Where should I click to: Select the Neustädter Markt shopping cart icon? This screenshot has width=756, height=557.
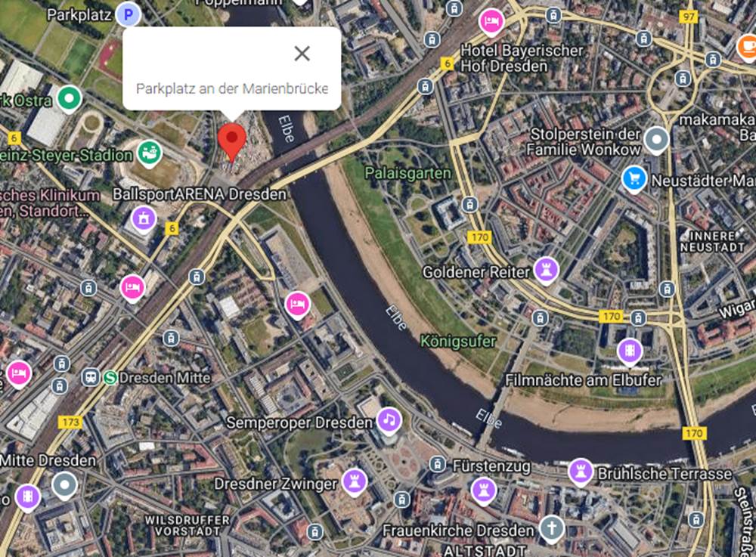(x=634, y=180)
